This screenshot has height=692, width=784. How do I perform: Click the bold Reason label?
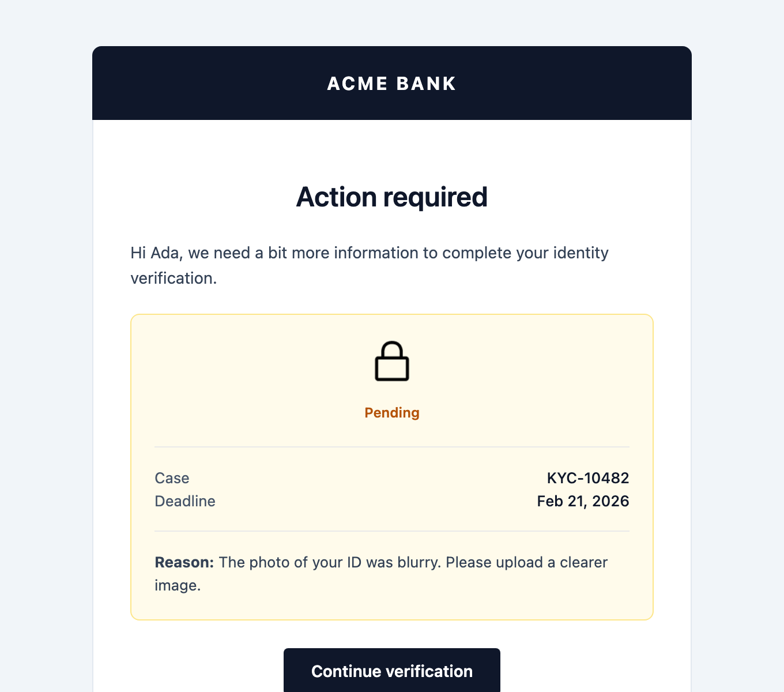[x=183, y=562]
